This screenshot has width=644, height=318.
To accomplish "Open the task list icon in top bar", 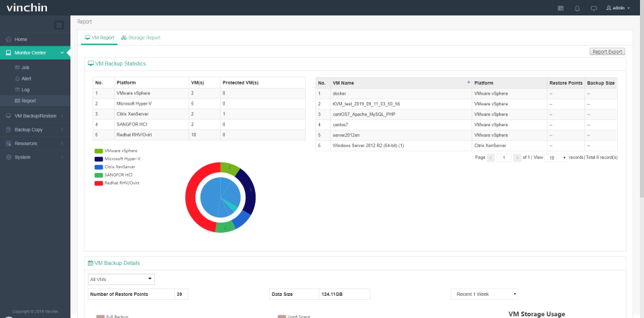I will click(x=561, y=8).
